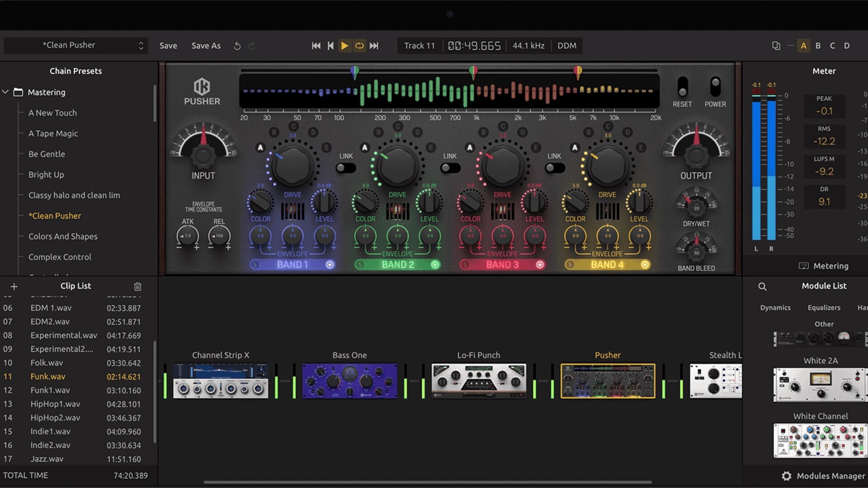Toggle Band 2 power button
The image size is (868, 488).
(435, 265)
